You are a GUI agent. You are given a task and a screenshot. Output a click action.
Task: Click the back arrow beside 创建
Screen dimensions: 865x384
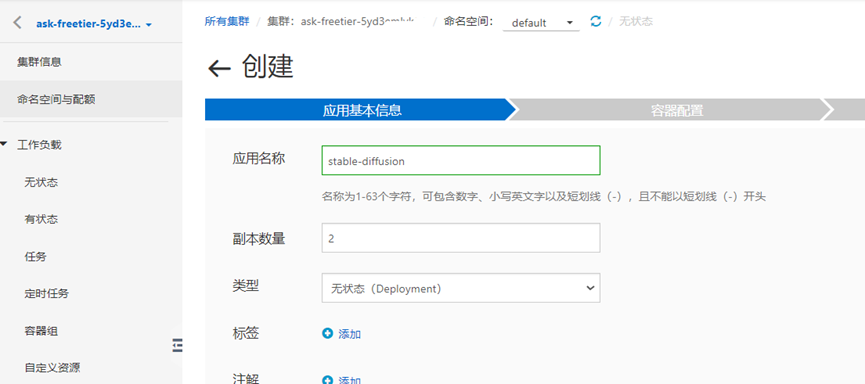pos(219,68)
